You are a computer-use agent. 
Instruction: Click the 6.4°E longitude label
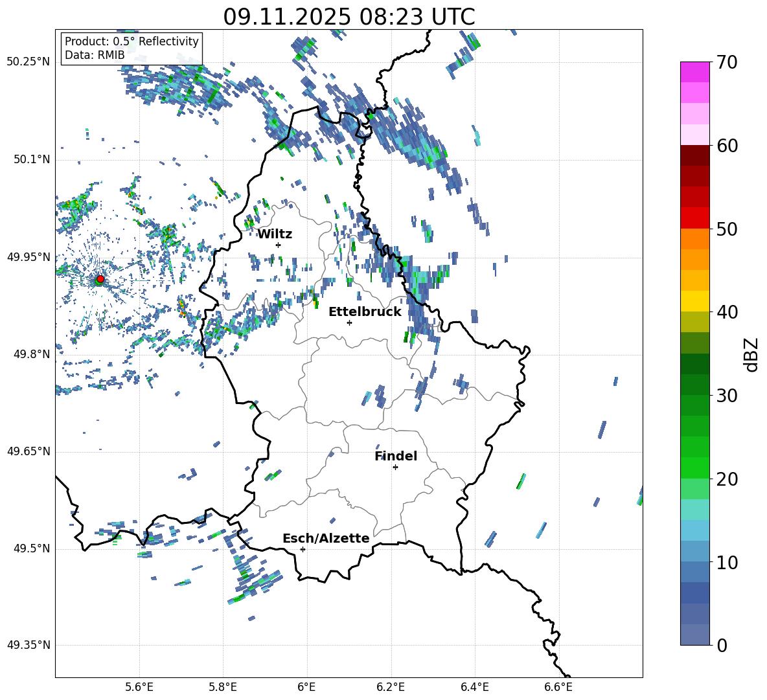pos(474,687)
